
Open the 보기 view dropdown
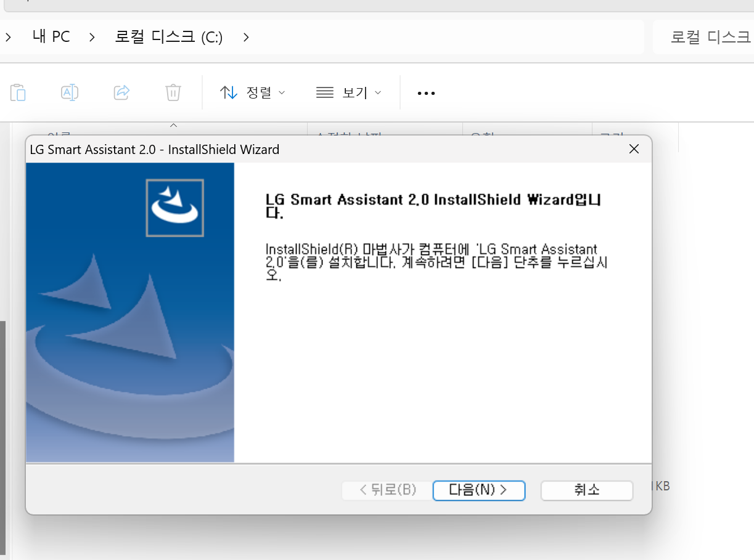pos(349,92)
